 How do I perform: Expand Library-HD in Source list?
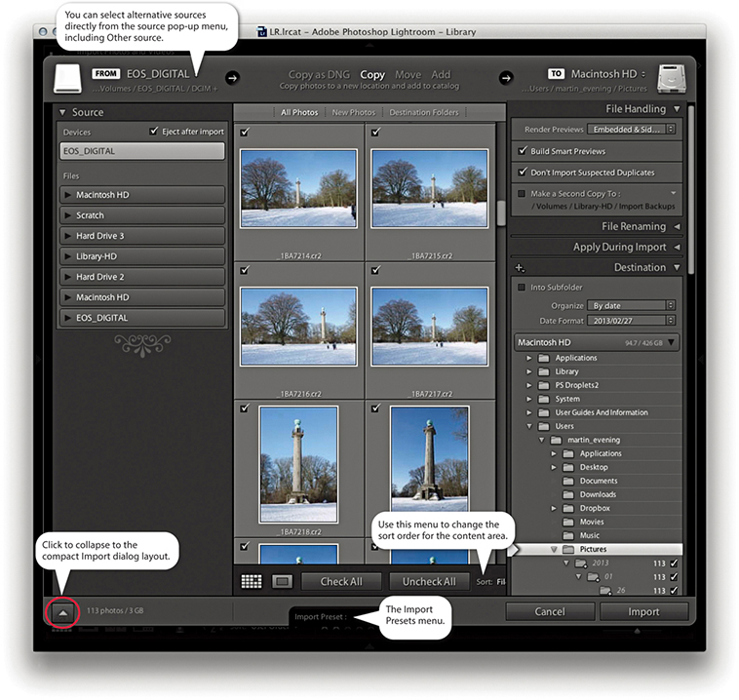click(68, 256)
